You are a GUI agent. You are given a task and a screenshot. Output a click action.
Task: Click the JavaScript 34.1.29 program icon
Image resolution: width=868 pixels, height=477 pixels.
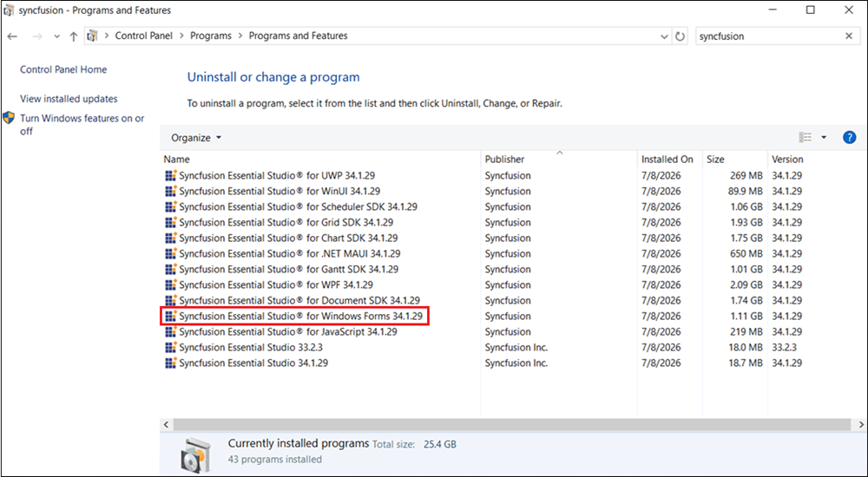(171, 331)
